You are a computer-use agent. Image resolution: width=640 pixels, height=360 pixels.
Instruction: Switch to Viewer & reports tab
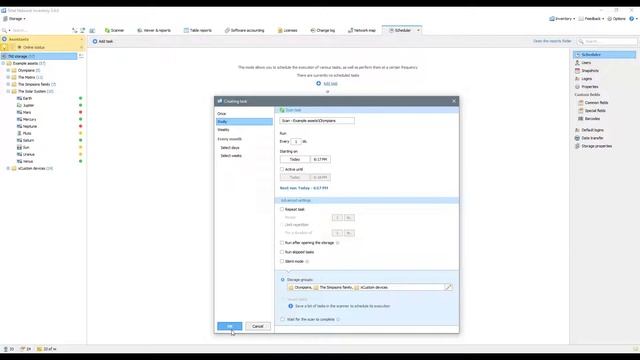(x=154, y=30)
